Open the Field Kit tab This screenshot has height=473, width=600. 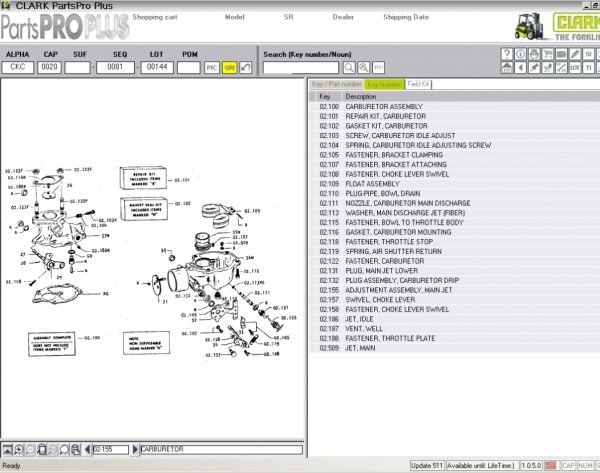click(418, 84)
